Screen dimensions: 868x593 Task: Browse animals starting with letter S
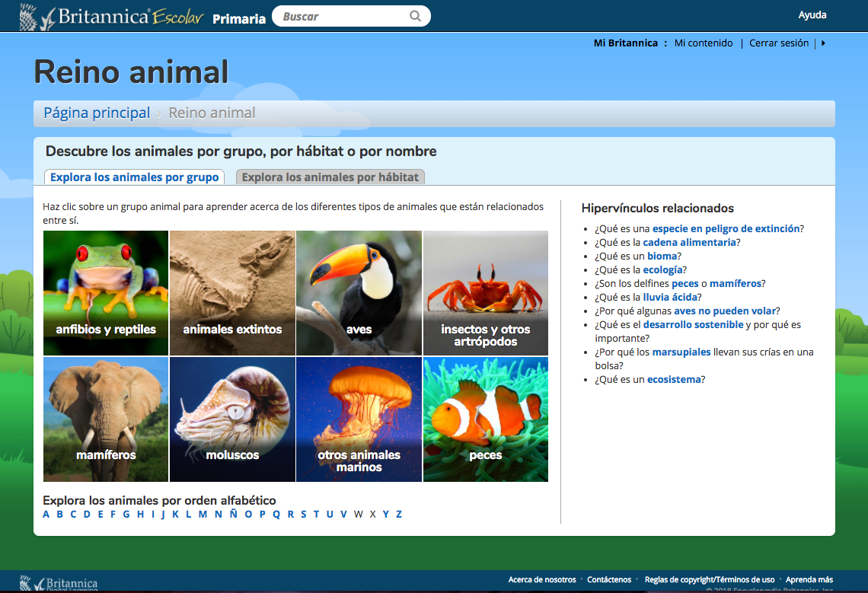point(303,515)
